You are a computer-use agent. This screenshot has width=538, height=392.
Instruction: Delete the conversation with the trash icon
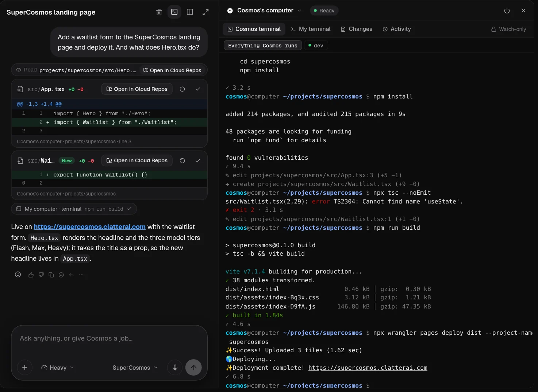coord(159,12)
